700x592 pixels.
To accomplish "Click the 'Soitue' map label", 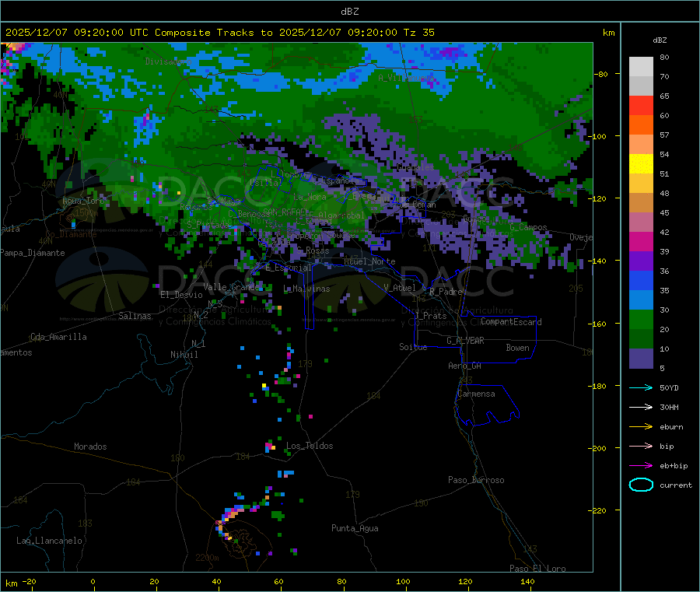I will (413, 347).
